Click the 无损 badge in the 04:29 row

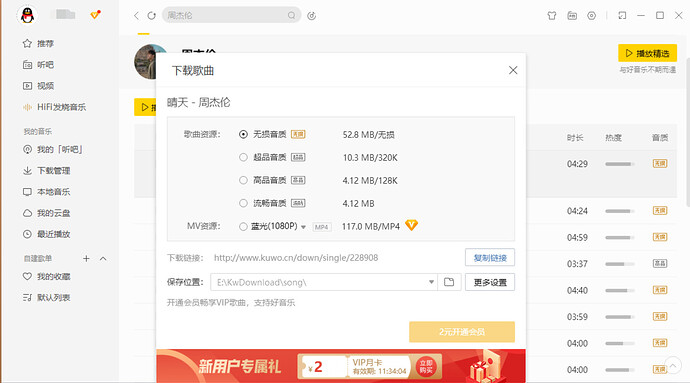(660, 163)
